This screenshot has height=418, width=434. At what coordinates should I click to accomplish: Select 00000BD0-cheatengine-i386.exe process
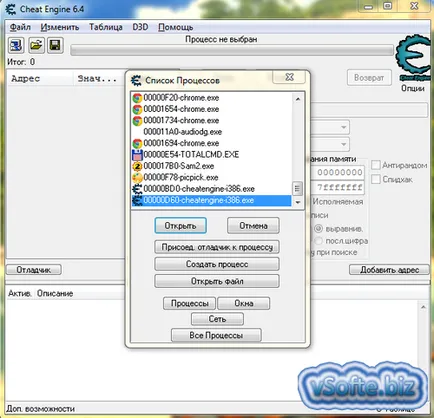point(199,189)
